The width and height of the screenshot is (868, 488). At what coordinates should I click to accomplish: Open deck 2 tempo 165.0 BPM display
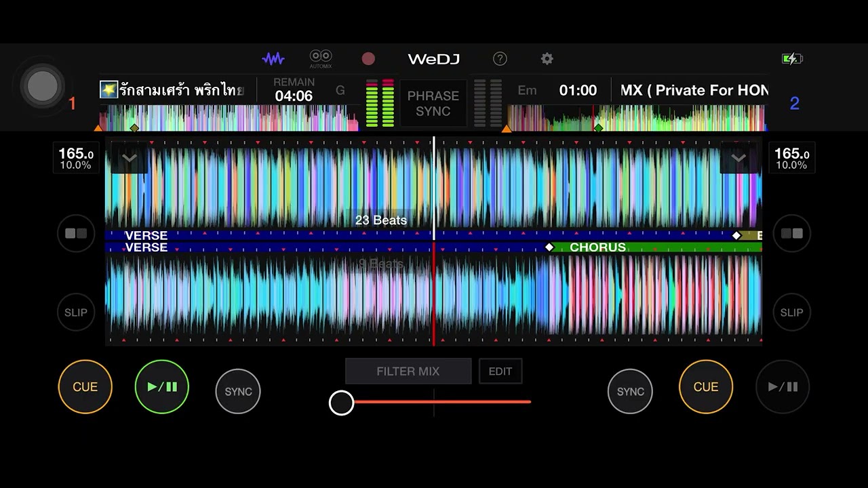pyautogui.click(x=791, y=159)
